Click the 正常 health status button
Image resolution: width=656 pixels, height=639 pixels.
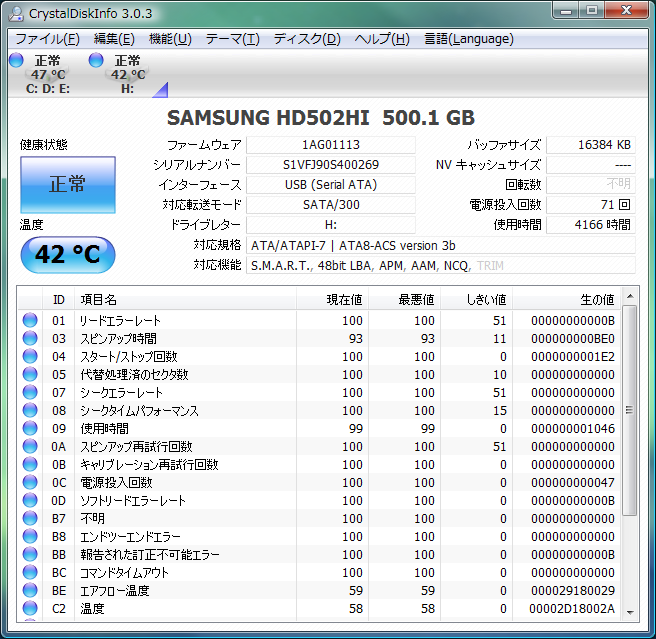[x=68, y=185]
